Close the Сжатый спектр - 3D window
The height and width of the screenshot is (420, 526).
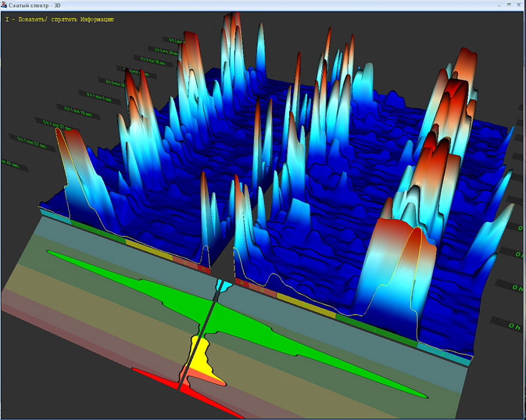tap(519, 4)
